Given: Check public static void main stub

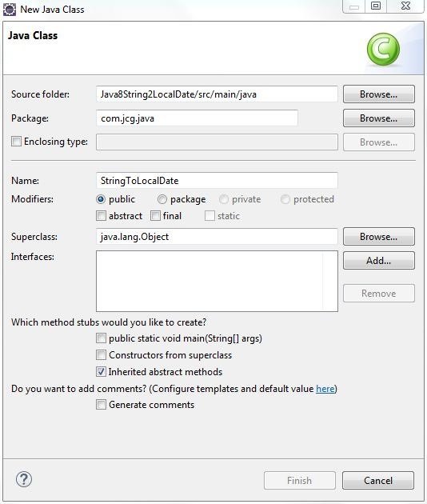Looking at the screenshot, I should click(101, 338).
